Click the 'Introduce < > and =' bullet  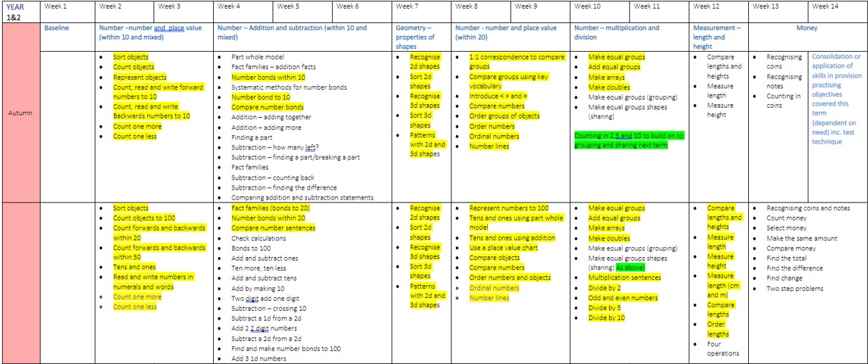tap(499, 95)
